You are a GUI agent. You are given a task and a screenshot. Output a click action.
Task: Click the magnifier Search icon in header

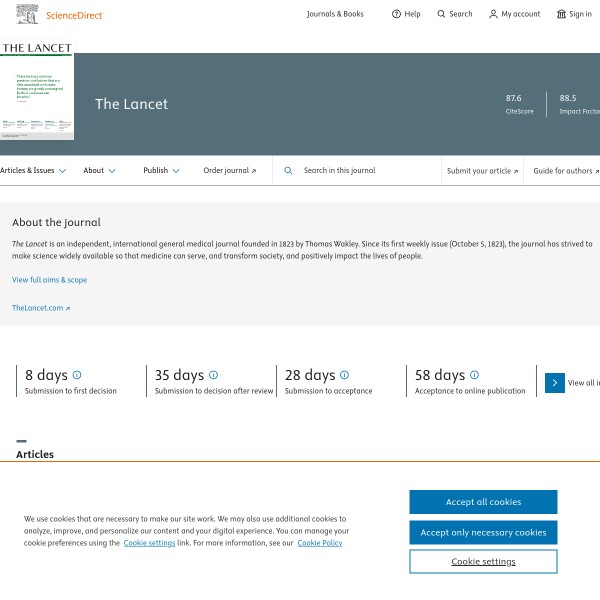(x=442, y=14)
